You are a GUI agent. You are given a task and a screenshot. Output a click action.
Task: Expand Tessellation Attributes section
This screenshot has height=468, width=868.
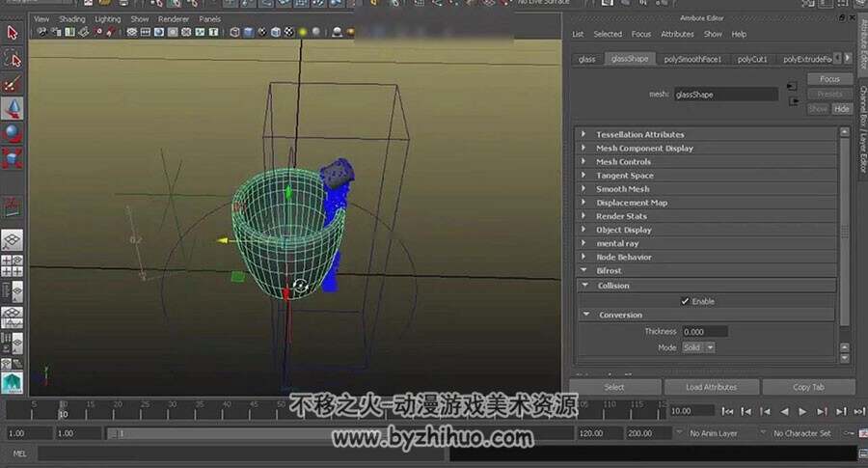click(x=706, y=134)
